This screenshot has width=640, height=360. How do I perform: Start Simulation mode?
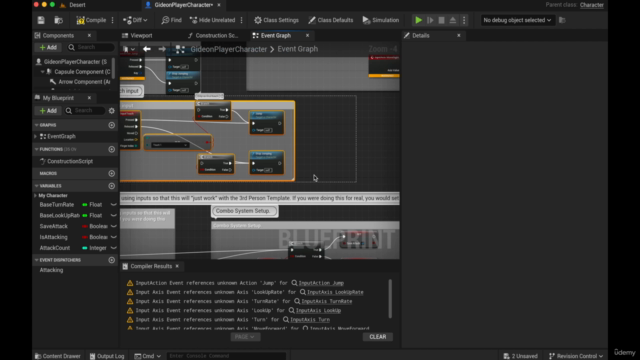380,20
